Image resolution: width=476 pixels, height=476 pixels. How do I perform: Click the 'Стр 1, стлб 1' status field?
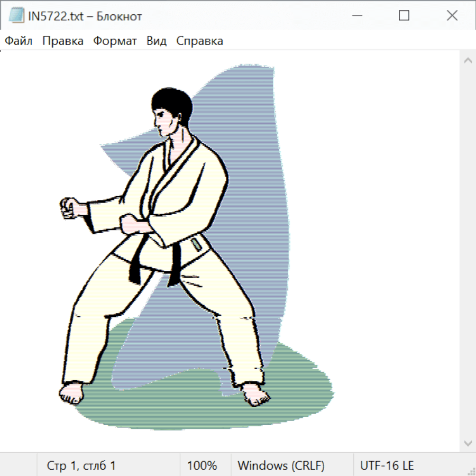tap(81, 466)
